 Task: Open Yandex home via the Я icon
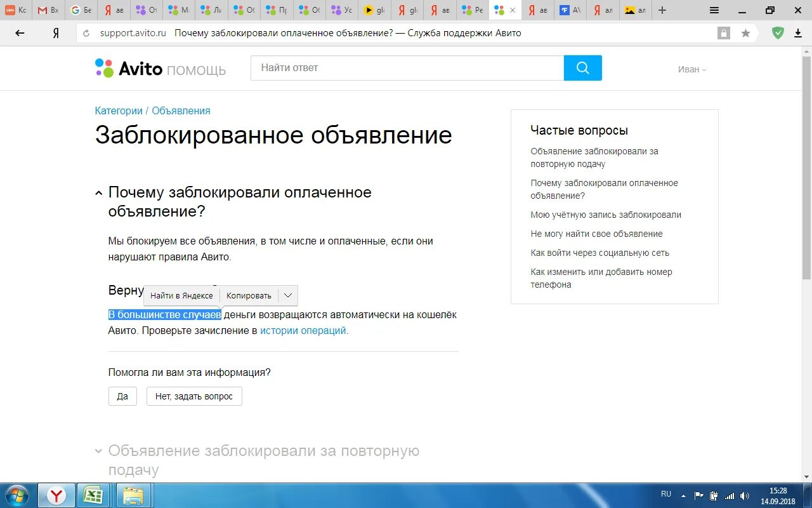tap(56, 33)
